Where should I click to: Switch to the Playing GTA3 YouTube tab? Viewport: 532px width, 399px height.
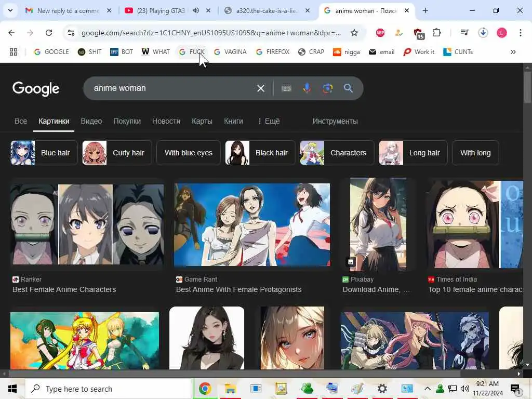tap(160, 10)
